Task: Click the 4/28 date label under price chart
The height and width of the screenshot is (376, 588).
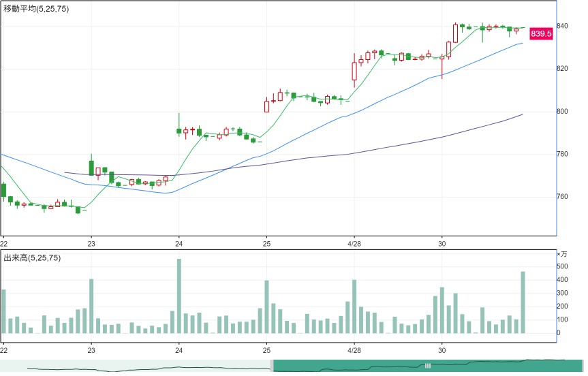Action: [x=354, y=244]
